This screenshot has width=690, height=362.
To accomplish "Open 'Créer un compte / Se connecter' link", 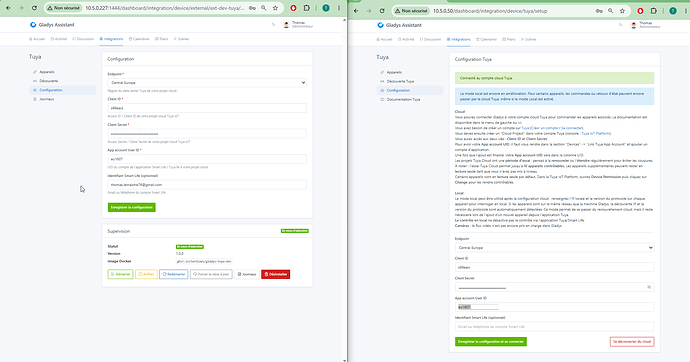I will [x=557, y=128].
